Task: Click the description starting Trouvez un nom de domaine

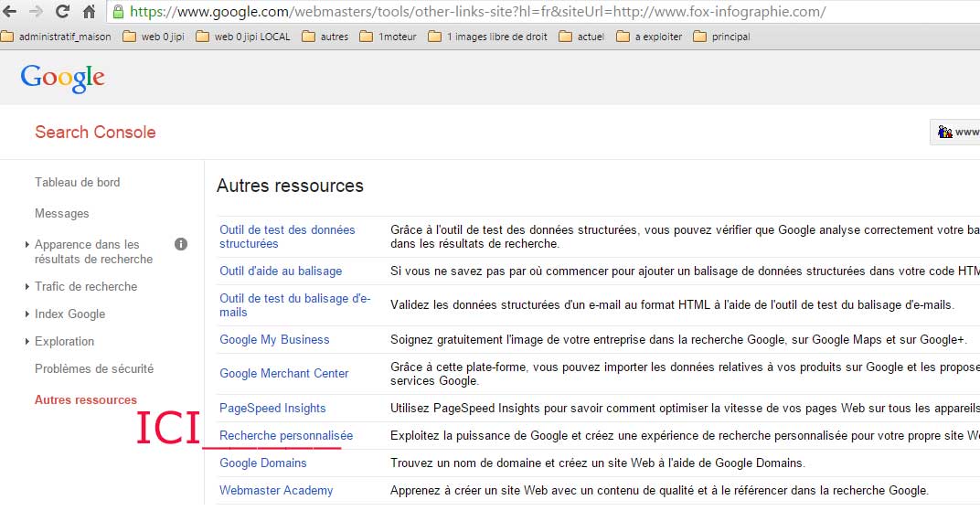Action: click(598, 463)
